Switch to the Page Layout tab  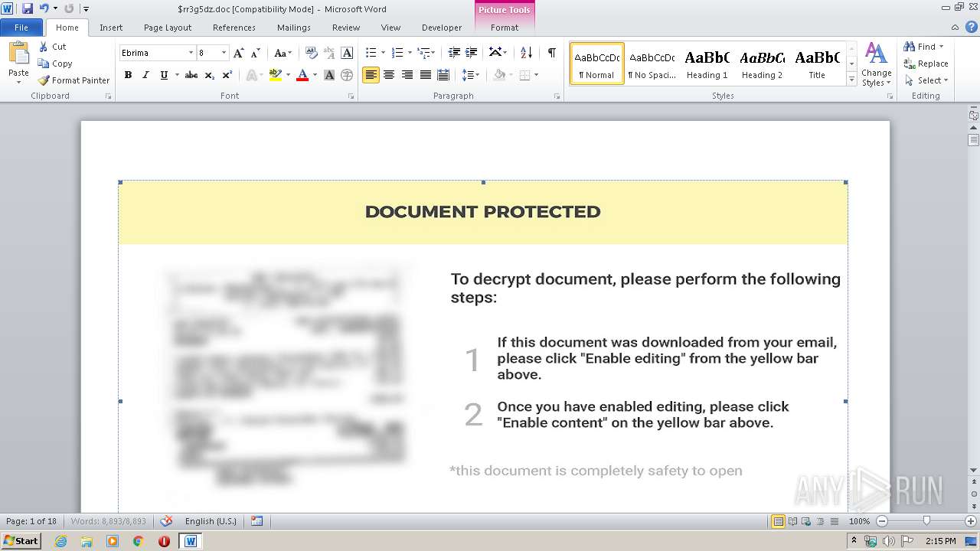point(168,28)
